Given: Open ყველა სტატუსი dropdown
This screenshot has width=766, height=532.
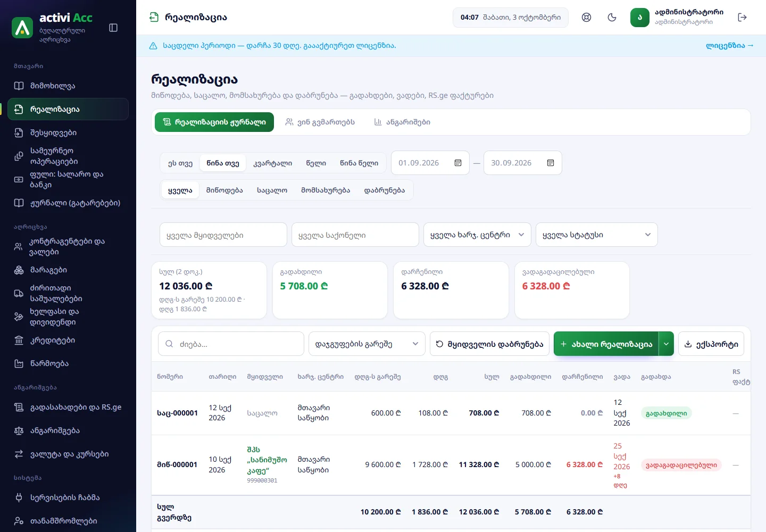Looking at the screenshot, I should [597, 235].
